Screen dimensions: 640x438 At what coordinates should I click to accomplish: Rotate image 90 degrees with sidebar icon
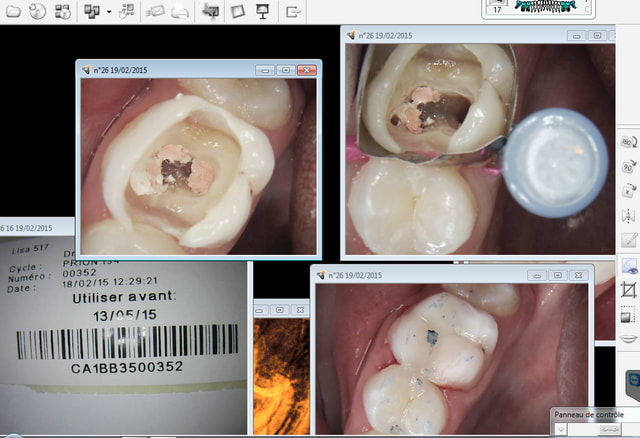[630, 167]
